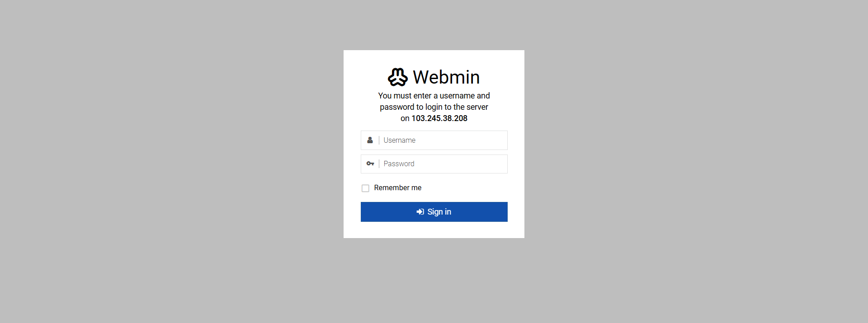The height and width of the screenshot is (323, 868).
Task: Click the words 'password to login'
Action: click(411, 107)
